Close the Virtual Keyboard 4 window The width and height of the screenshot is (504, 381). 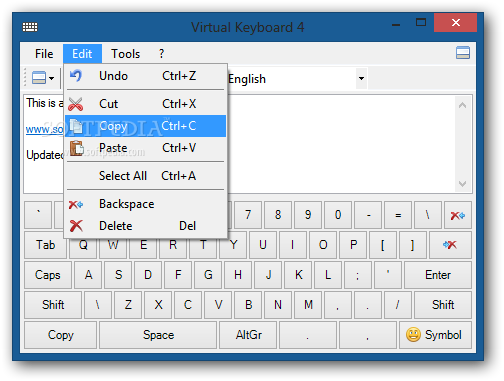(455, 23)
